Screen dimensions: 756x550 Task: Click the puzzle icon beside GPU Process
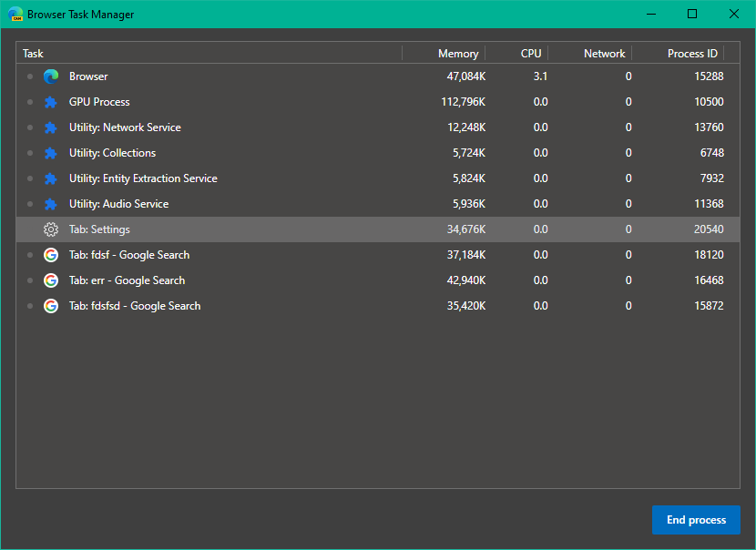[51, 102]
